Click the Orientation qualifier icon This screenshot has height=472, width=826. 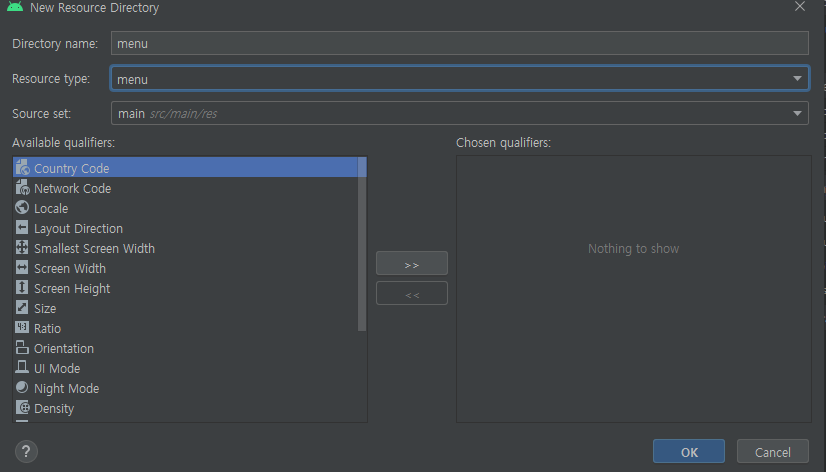(22, 348)
